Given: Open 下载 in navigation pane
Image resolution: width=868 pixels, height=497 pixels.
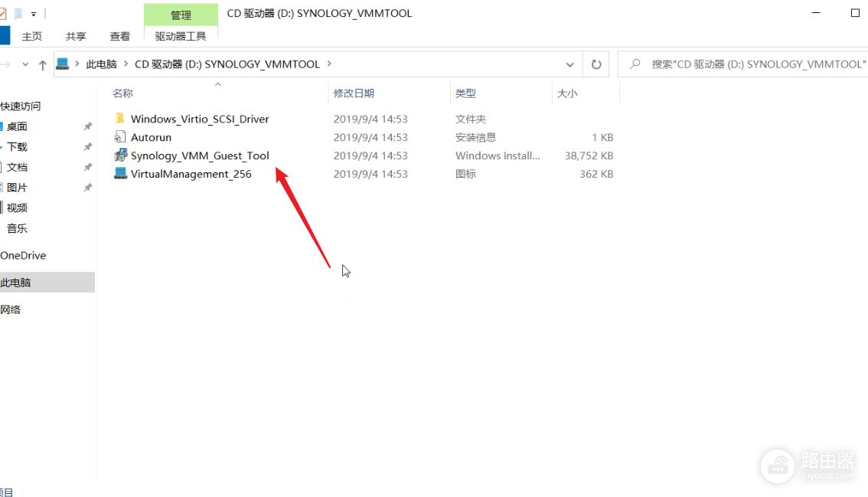Looking at the screenshot, I should (17, 147).
